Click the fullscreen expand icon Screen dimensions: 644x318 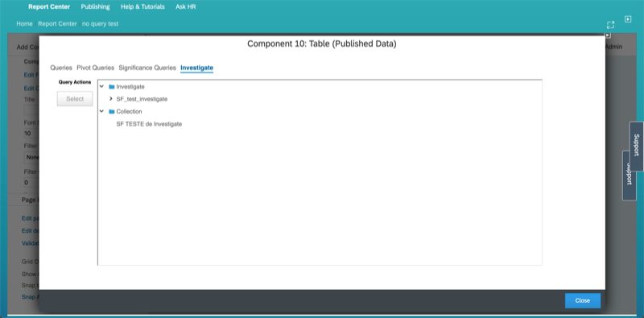click(610, 25)
